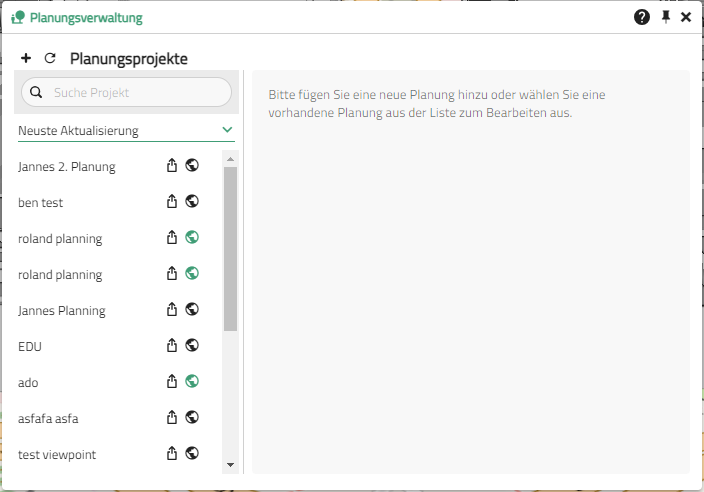Open the Neuste Aktualisierung sort dropdown
The height and width of the screenshot is (492, 704).
(126, 130)
